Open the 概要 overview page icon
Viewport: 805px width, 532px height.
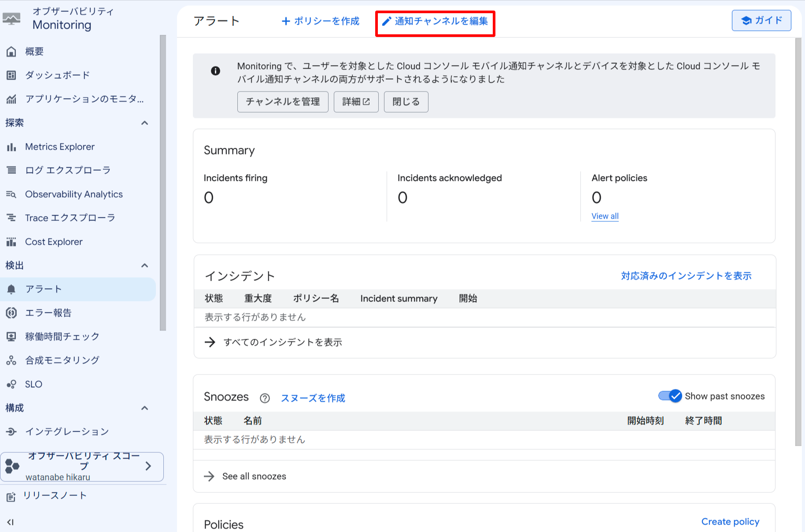[x=11, y=51]
